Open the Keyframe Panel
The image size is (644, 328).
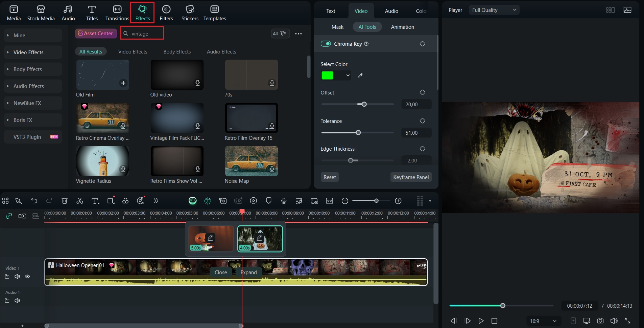click(x=411, y=177)
